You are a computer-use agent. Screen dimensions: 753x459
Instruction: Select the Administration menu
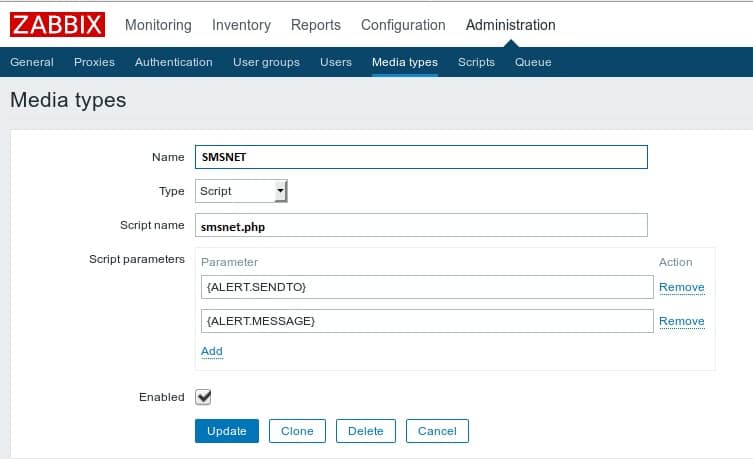click(510, 25)
